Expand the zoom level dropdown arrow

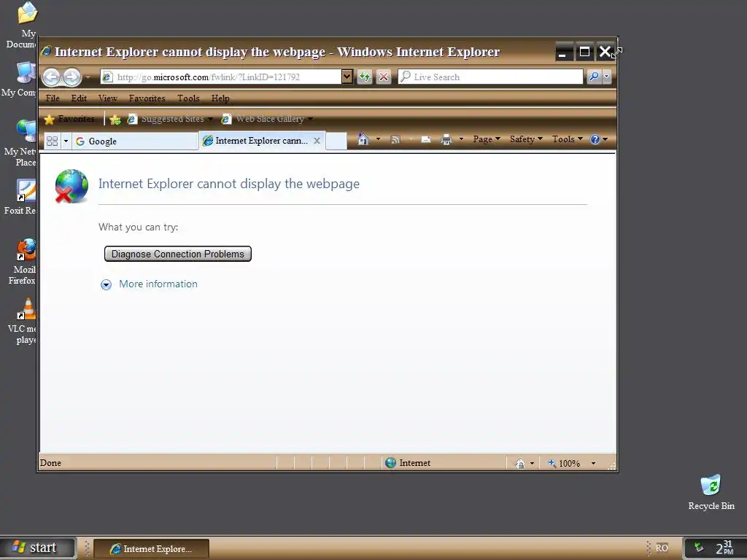[593, 463]
